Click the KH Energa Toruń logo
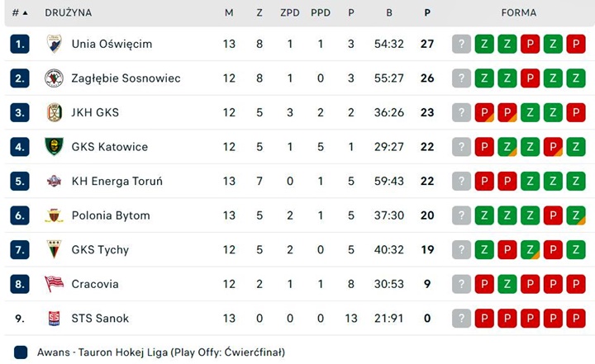 [54, 182]
